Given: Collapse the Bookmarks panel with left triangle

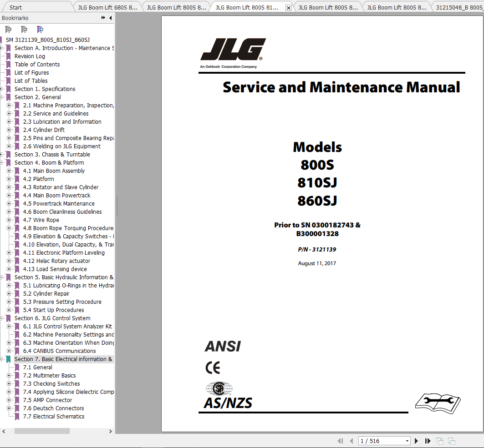Looking at the screenshot, I should [x=111, y=18].
